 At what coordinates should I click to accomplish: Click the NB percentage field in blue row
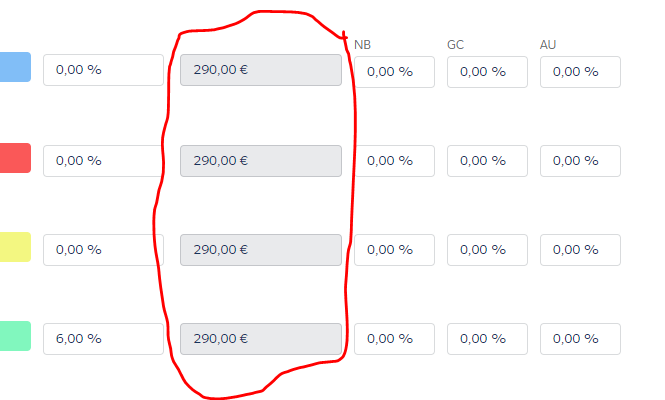point(394,71)
